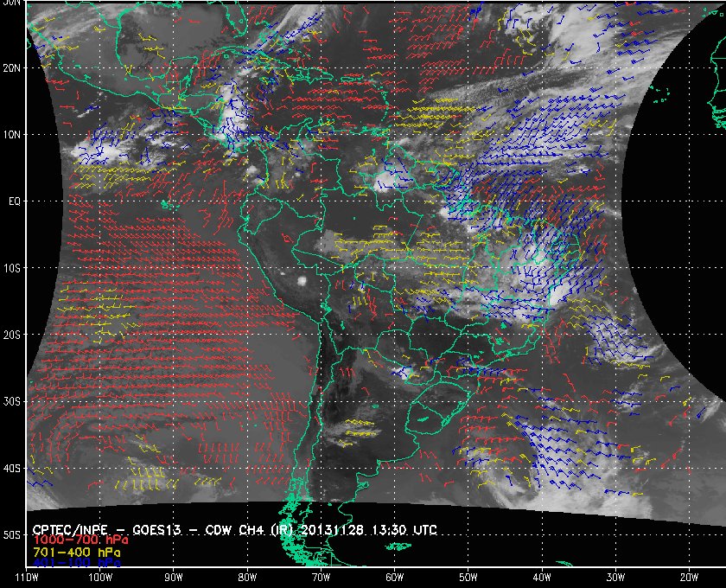Click the bright white cloud spot over Peru

(302, 280)
